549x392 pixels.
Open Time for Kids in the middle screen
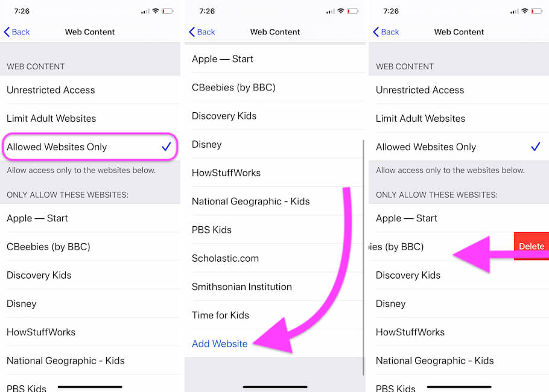point(275,315)
